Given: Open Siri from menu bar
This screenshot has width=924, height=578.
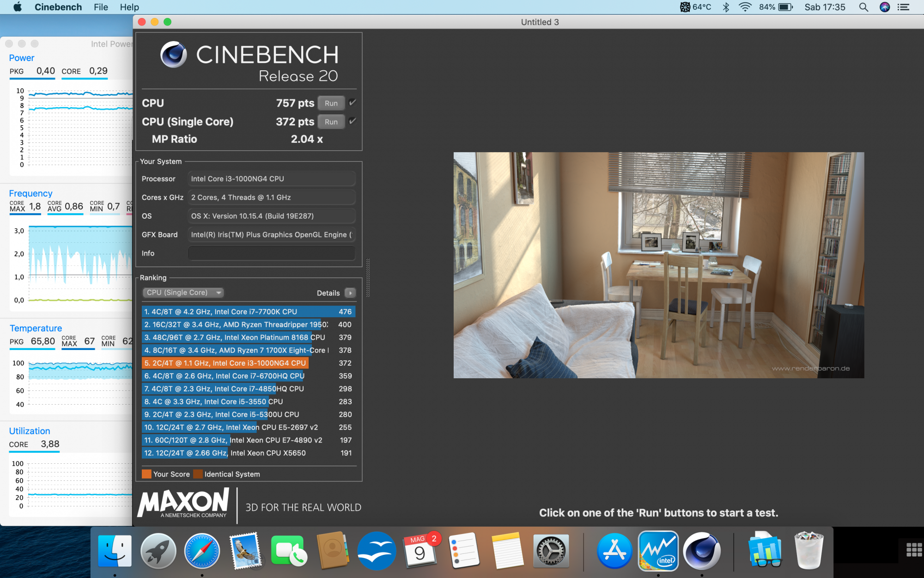Looking at the screenshot, I should pos(885,7).
